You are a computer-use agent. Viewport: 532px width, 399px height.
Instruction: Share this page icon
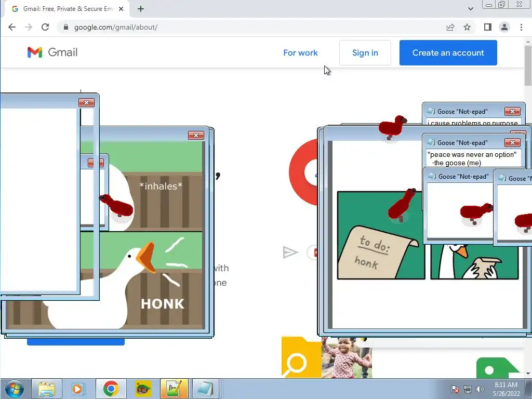tap(450, 27)
